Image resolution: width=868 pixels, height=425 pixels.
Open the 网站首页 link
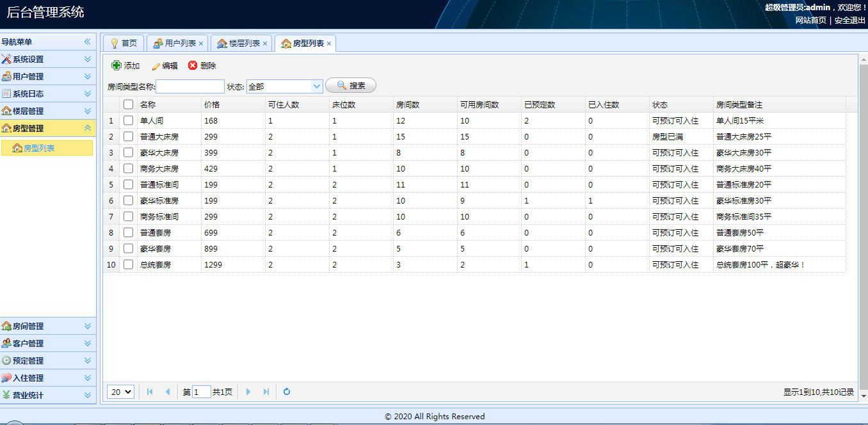pyautogui.click(x=811, y=20)
